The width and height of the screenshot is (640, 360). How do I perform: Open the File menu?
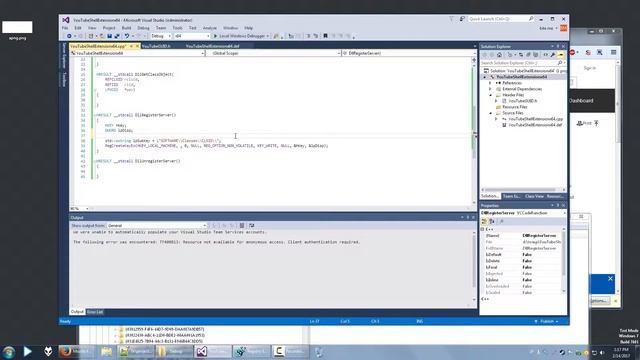(65, 28)
